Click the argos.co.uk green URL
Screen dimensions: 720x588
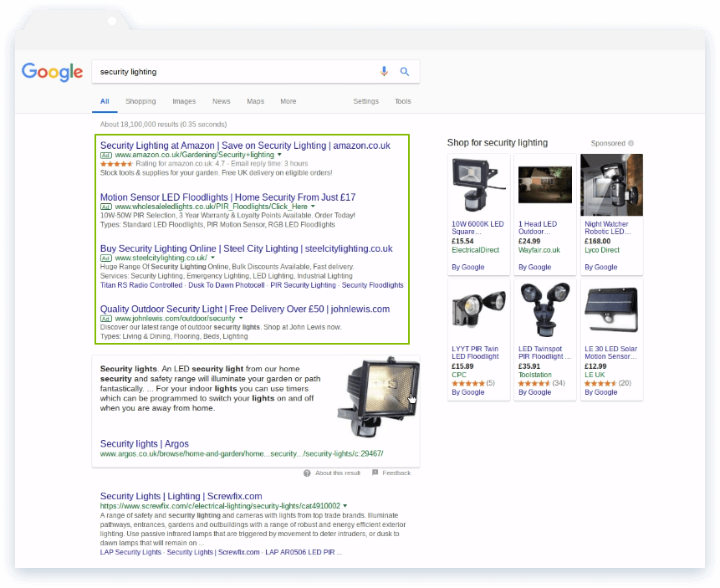[x=242, y=454]
